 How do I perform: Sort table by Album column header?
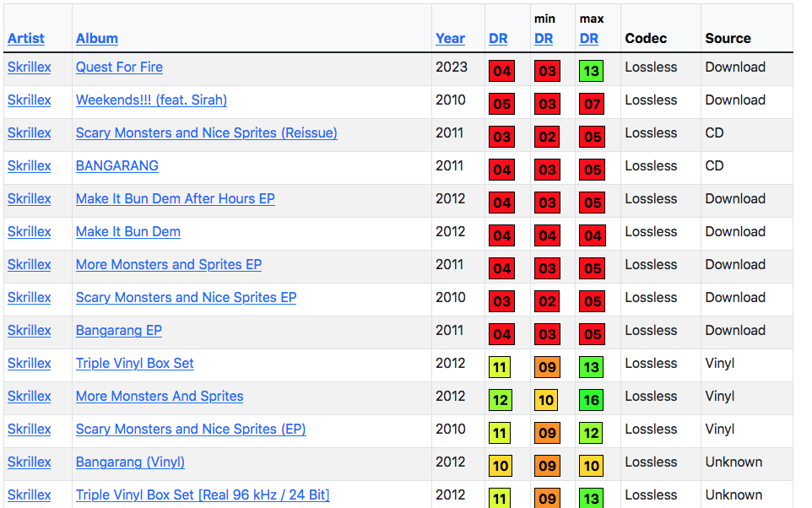pos(97,38)
